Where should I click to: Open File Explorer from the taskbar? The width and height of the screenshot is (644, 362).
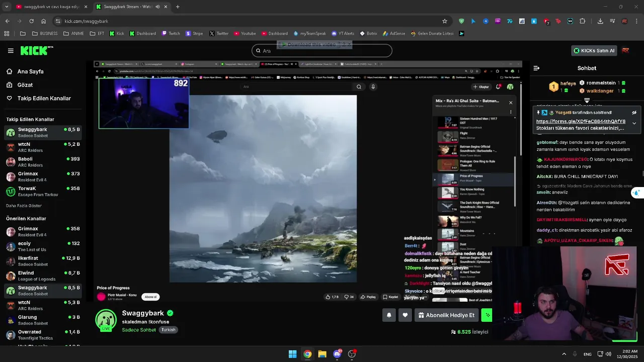322,354
